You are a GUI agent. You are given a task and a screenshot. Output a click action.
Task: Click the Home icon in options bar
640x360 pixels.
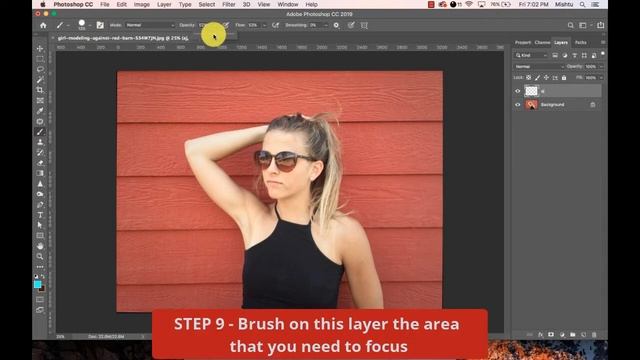[43, 25]
